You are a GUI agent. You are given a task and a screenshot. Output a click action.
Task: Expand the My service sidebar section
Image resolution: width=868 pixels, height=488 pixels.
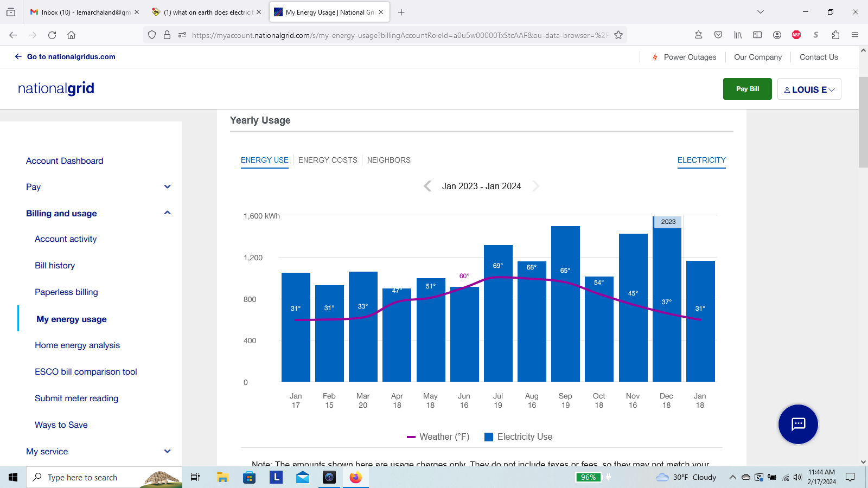point(167,451)
